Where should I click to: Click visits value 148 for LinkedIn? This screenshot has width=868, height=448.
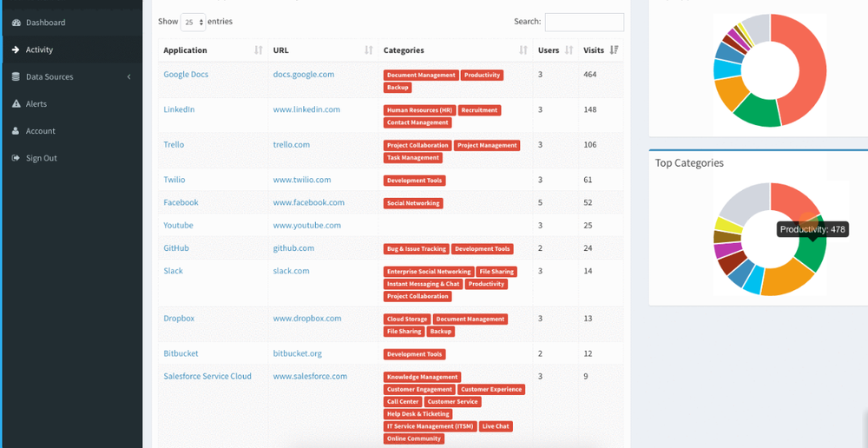point(590,109)
